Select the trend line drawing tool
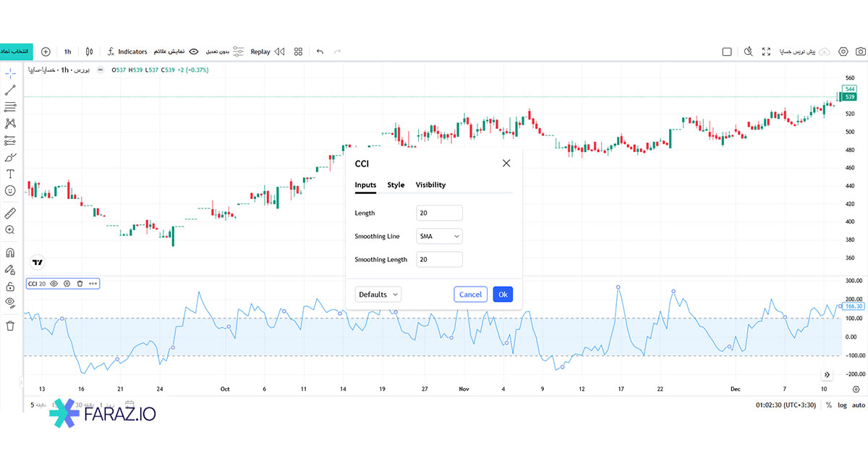868x456 pixels. coord(10,90)
